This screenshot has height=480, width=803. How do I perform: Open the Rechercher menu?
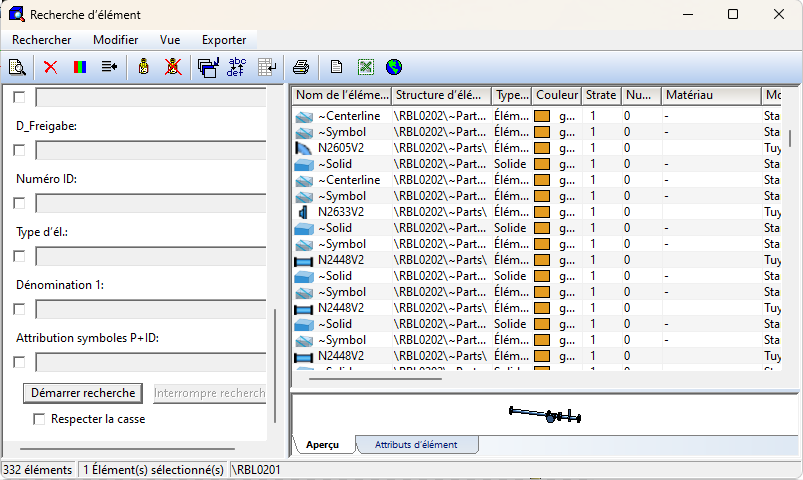click(41, 40)
